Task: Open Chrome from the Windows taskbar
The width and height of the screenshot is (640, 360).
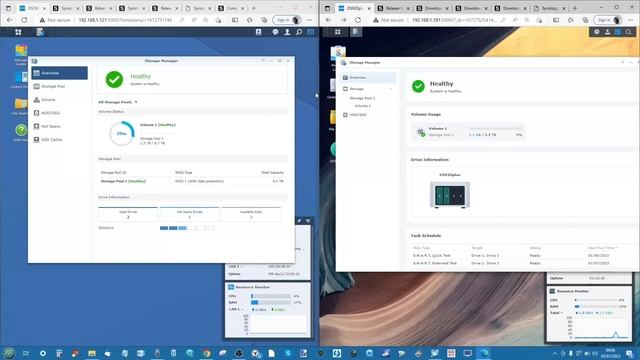Action: click(207, 353)
